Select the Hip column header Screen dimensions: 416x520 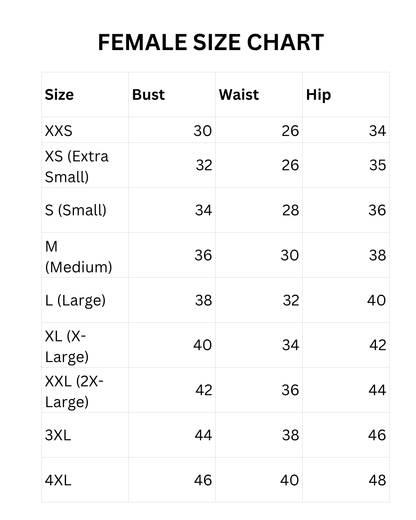pyautogui.click(x=318, y=95)
